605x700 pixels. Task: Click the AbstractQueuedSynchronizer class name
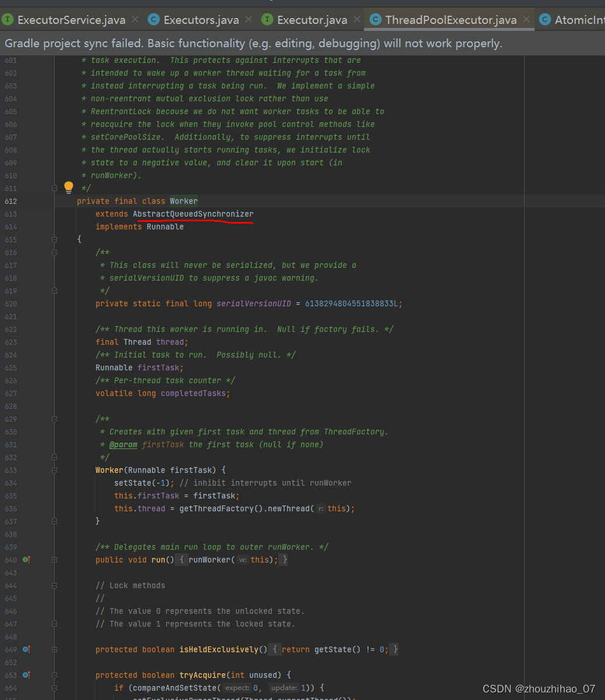tap(193, 214)
